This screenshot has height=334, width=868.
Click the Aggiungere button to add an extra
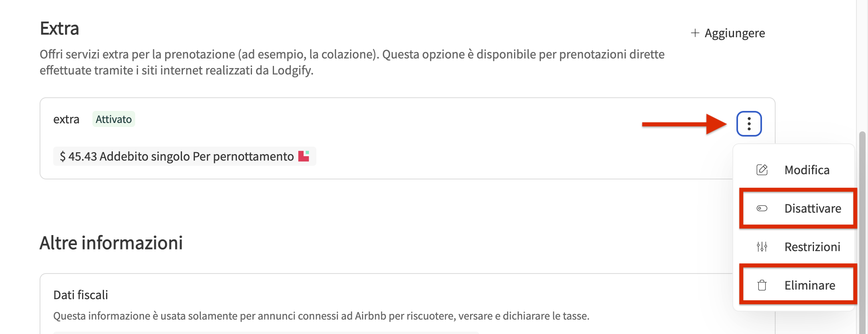[728, 33]
